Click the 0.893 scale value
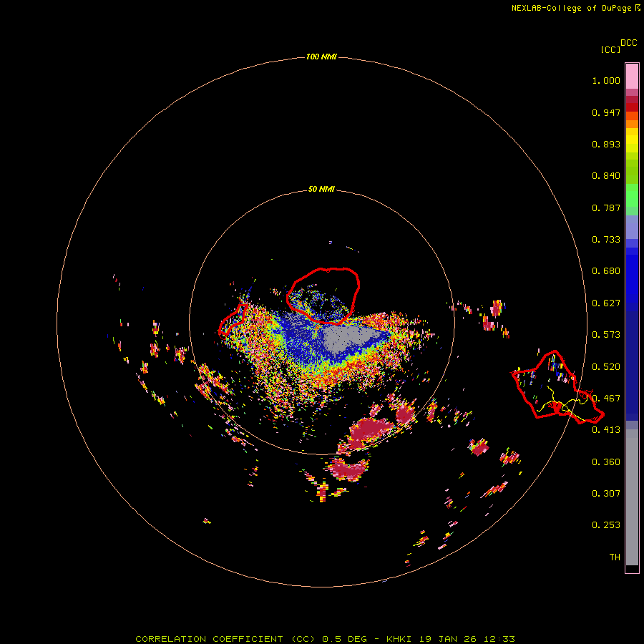 point(606,144)
